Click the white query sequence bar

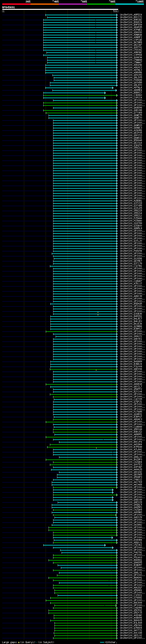click(x=60, y=9)
